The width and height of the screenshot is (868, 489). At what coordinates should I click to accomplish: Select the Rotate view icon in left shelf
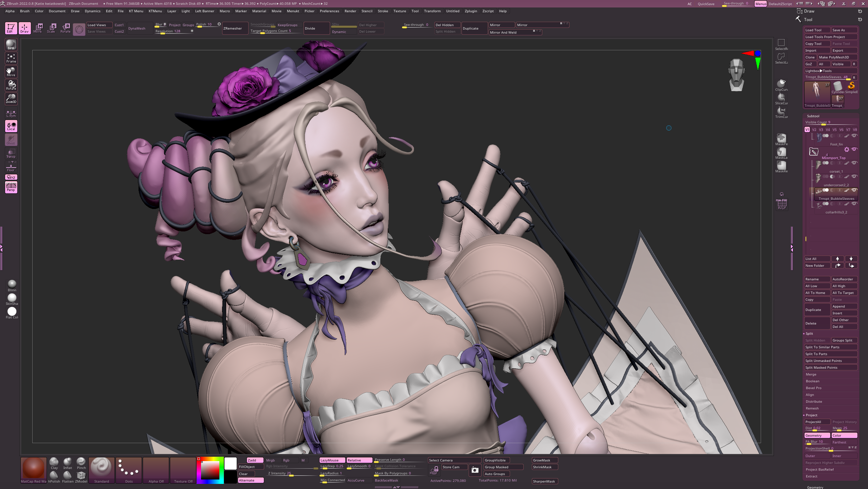pyautogui.click(x=11, y=85)
